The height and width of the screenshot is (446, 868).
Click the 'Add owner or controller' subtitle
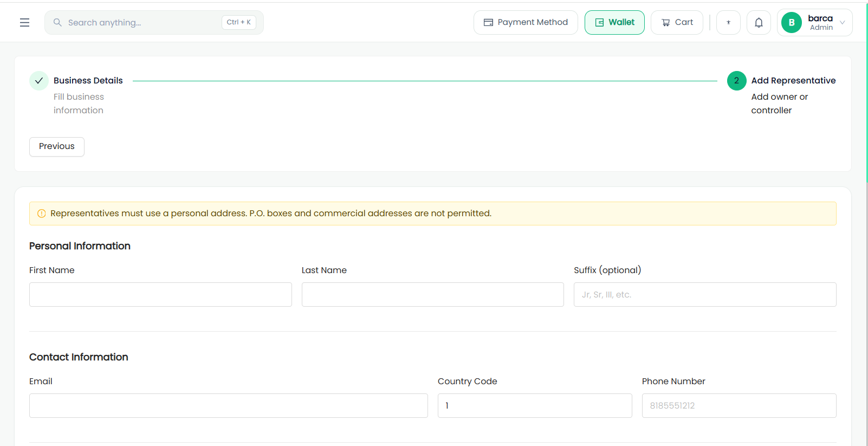pyautogui.click(x=779, y=104)
